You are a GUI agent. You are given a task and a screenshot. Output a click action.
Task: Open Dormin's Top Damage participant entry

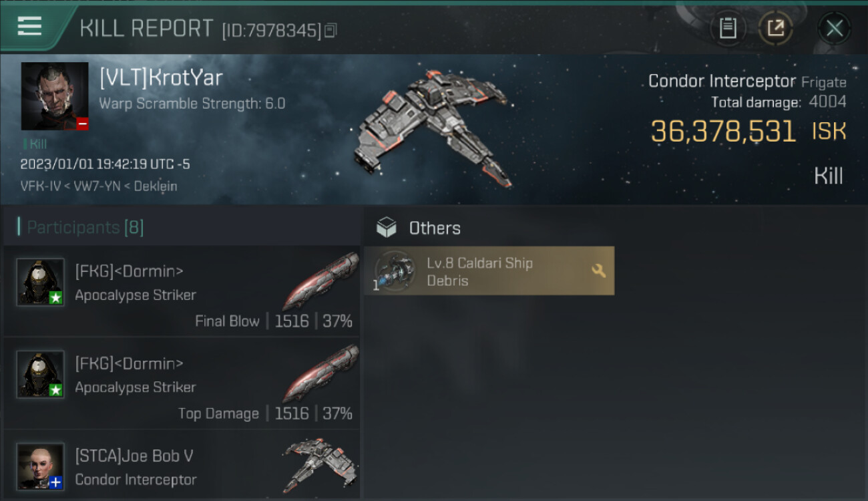(x=182, y=383)
